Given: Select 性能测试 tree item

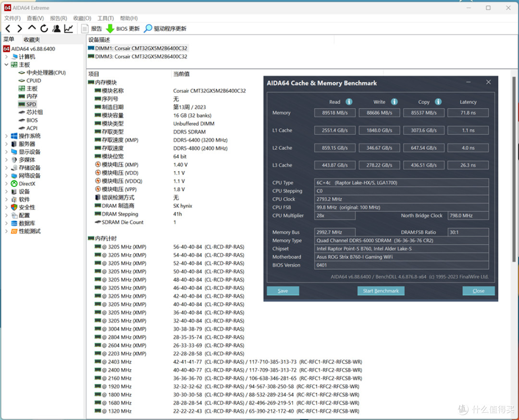Looking at the screenshot, I should [x=26, y=231].
